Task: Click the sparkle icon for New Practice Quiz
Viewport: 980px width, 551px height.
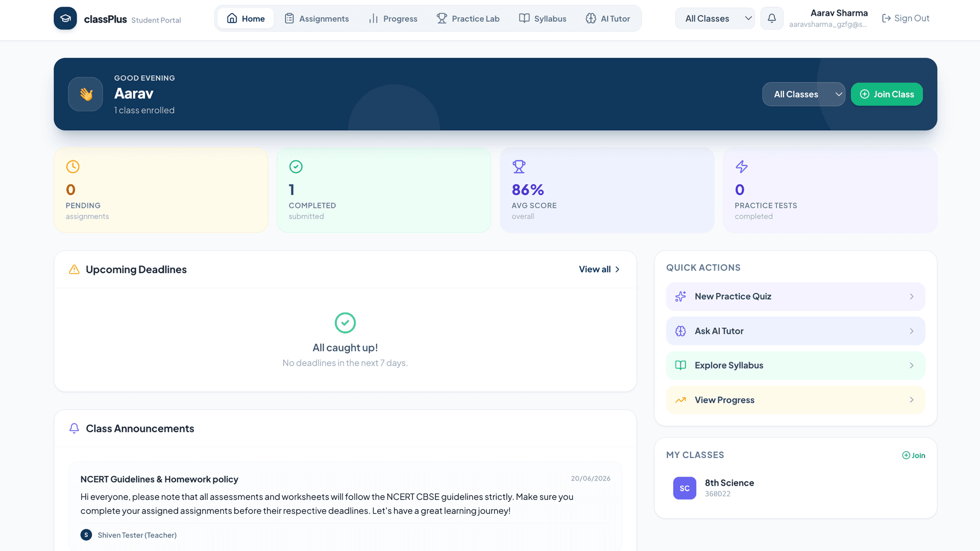Action: [680, 297]
